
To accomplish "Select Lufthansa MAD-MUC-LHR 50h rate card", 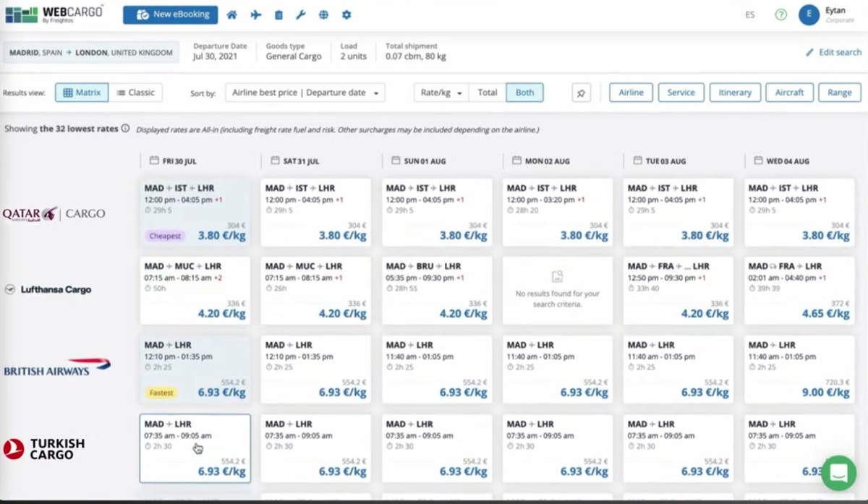I will tap(195, 291).
